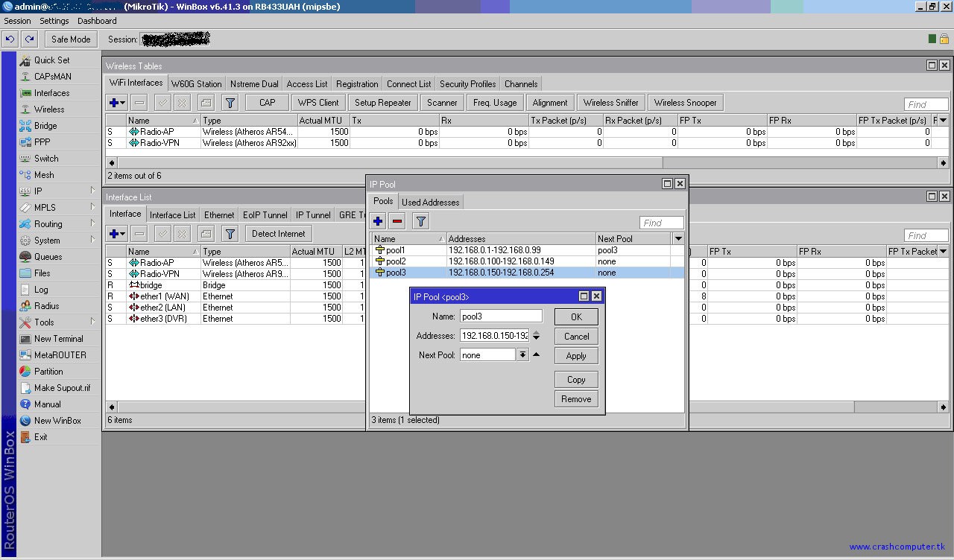Toggle Safe Mode button
954x560 pixels.
coord(71,39)
